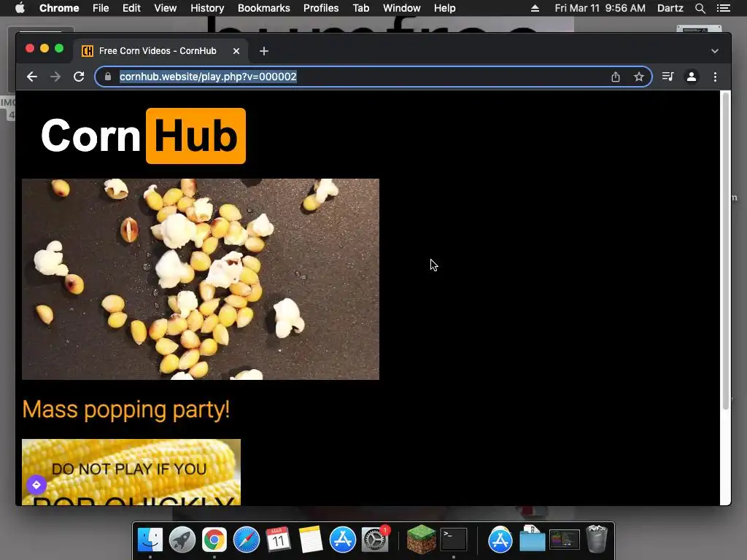Screen dimensions: 747x560
Task: Open Spotlight search magnifier
Action: click(x=700, y=8)
